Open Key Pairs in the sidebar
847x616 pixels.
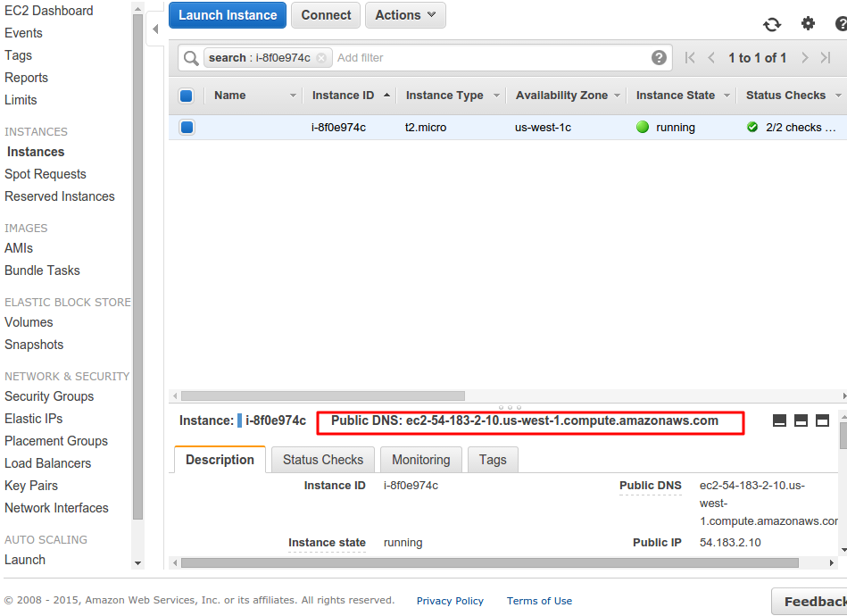31,486
